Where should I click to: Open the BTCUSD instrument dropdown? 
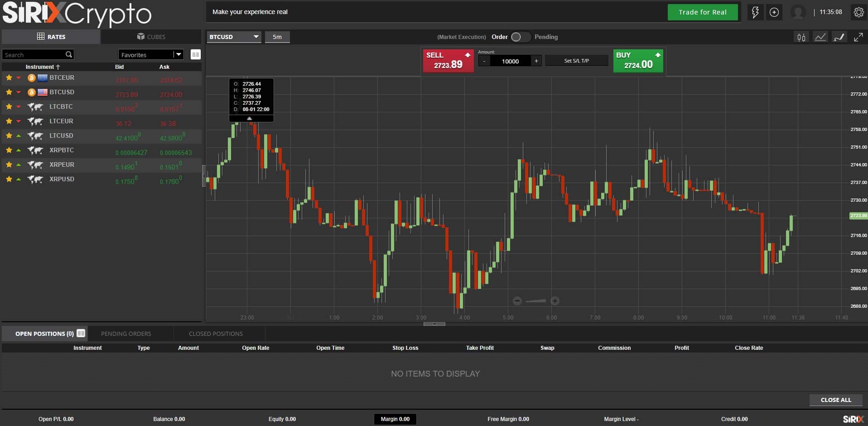click(x=234, y=37)
